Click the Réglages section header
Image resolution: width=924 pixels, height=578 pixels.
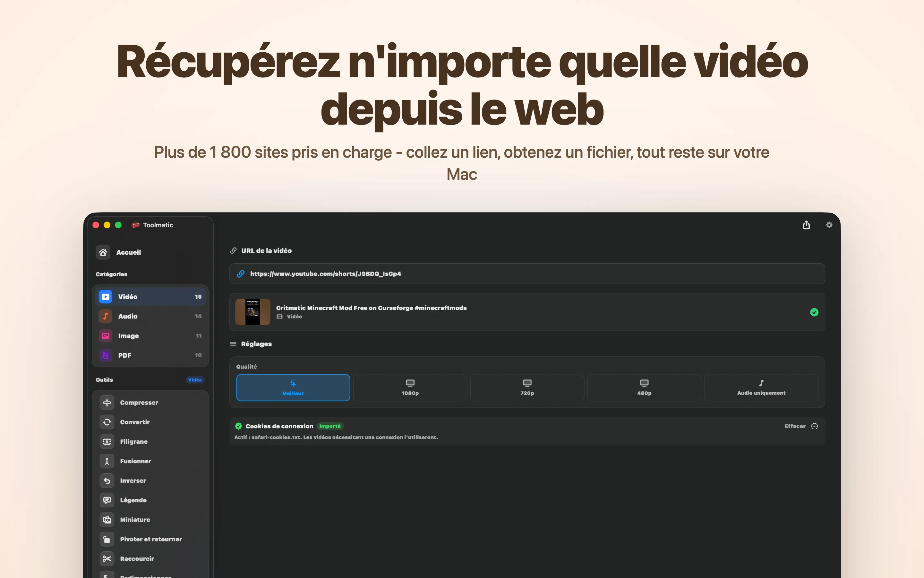point(256,344)
